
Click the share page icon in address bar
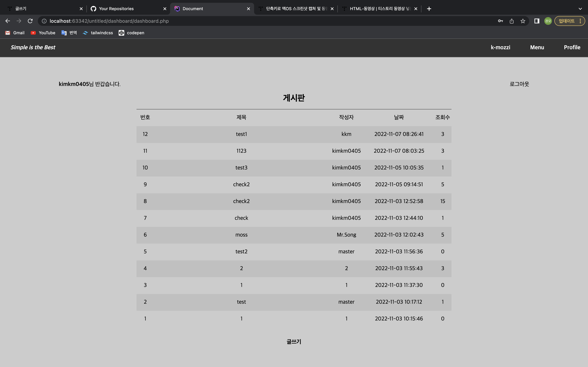pyautogui.click(x=512, y=21)
